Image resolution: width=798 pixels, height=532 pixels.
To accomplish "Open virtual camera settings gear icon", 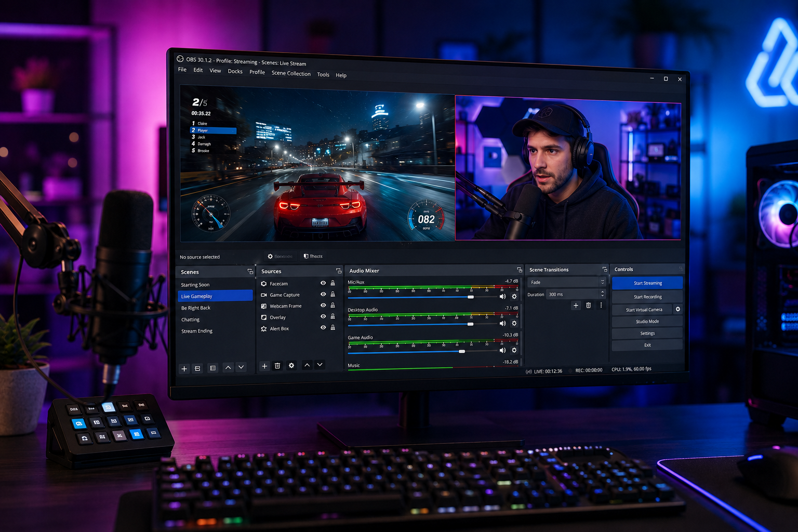I will pos(678,309).
